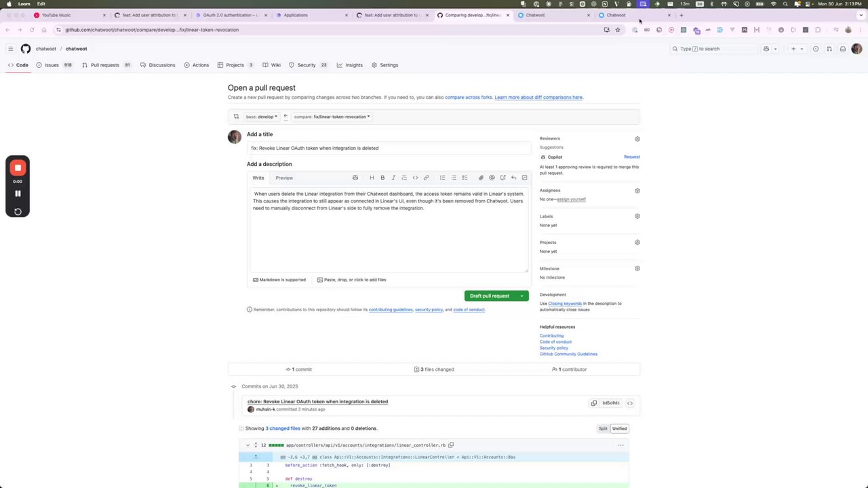Image resolution: width=868 pixels, height=488 pixels.
Task: Add a numbered list in description
Action: click(442, 178)
